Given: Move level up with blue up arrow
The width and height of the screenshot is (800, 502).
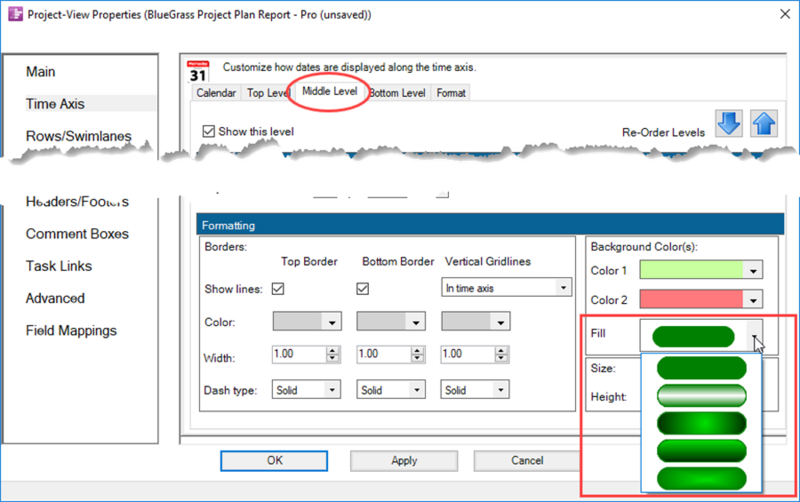Looking at the screenshot, I should click(764, 123).
